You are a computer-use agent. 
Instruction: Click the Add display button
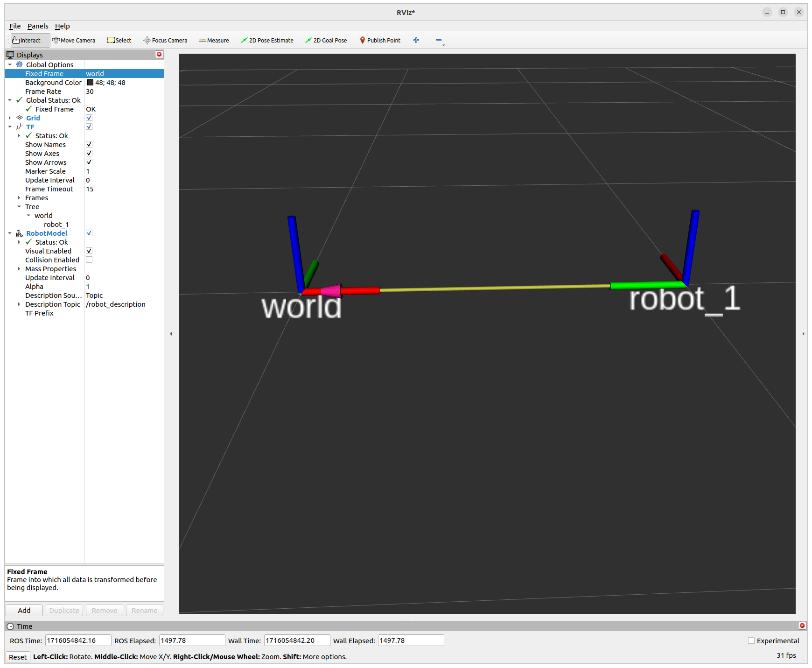(x=24, y=610)
